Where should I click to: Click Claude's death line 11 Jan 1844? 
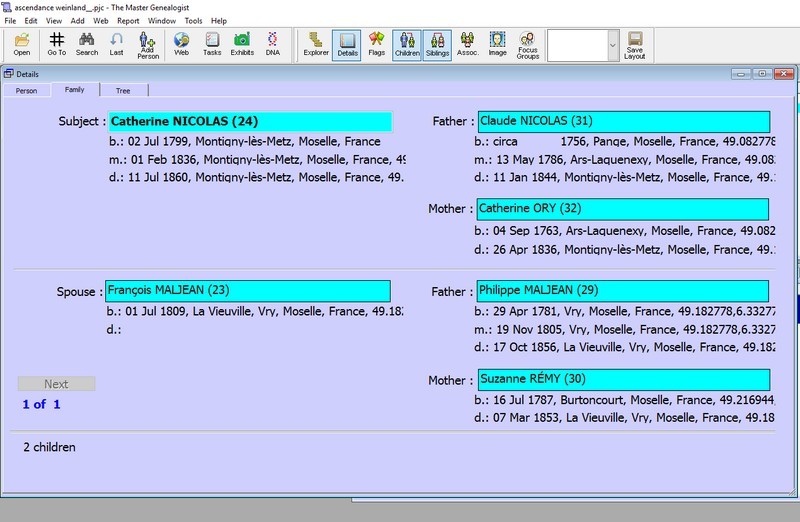(x=624, y=178)
